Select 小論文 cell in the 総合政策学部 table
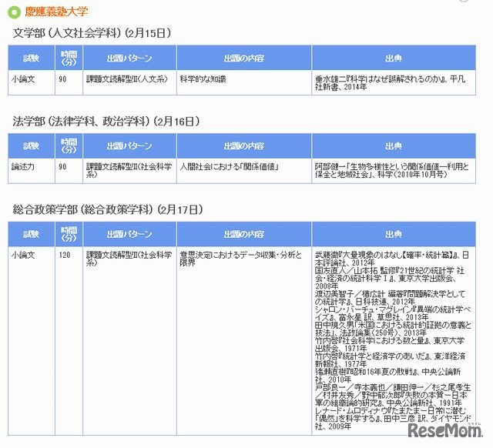 click(31, 341)
